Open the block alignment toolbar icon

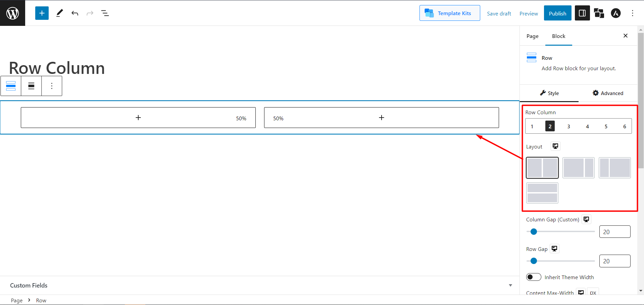[31, 86]
